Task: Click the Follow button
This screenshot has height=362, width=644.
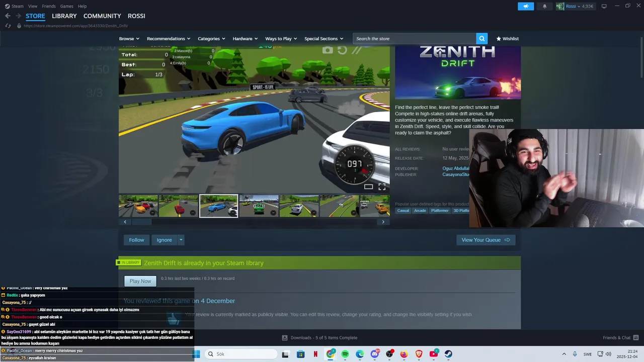Action: [x=136, y=240]
